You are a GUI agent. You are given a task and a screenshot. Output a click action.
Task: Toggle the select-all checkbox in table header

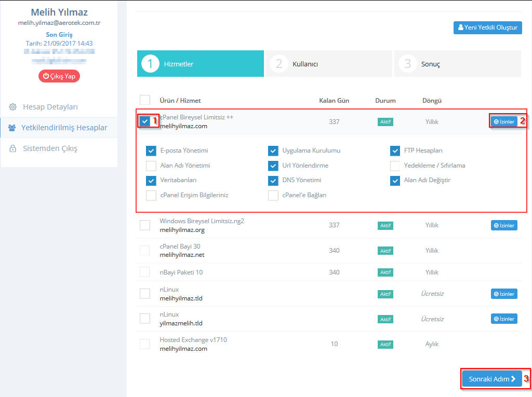click(145, 100)
